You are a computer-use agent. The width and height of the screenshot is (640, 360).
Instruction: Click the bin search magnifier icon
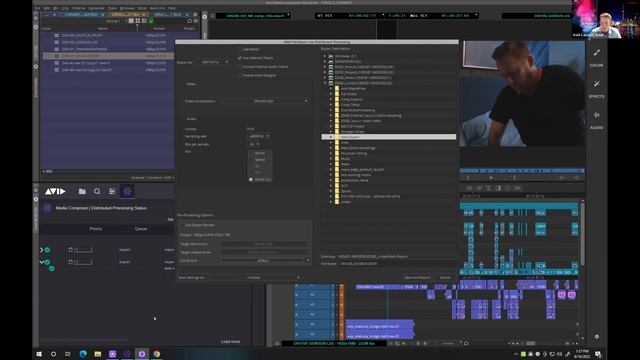click(x=189, y=21)
